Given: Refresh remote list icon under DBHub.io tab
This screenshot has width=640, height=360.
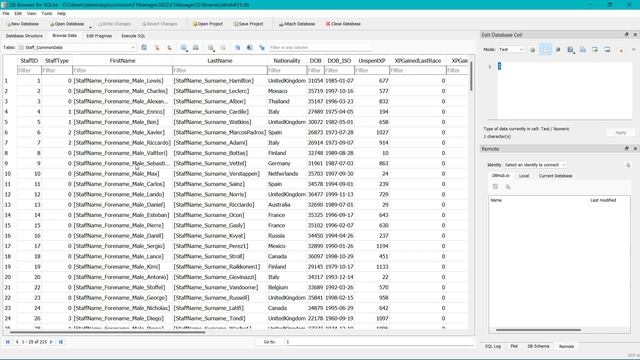Looking at the screenshot, I should tap(495, 187).
